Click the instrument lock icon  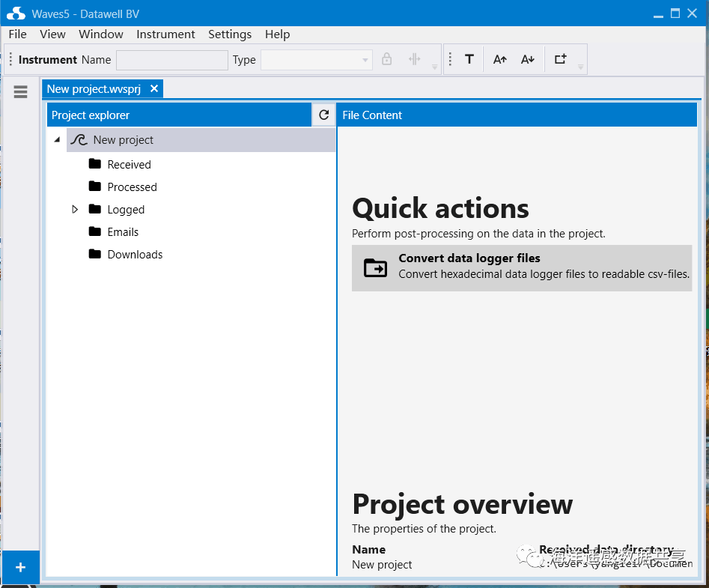pyautogui.click(x=387, y=60)
